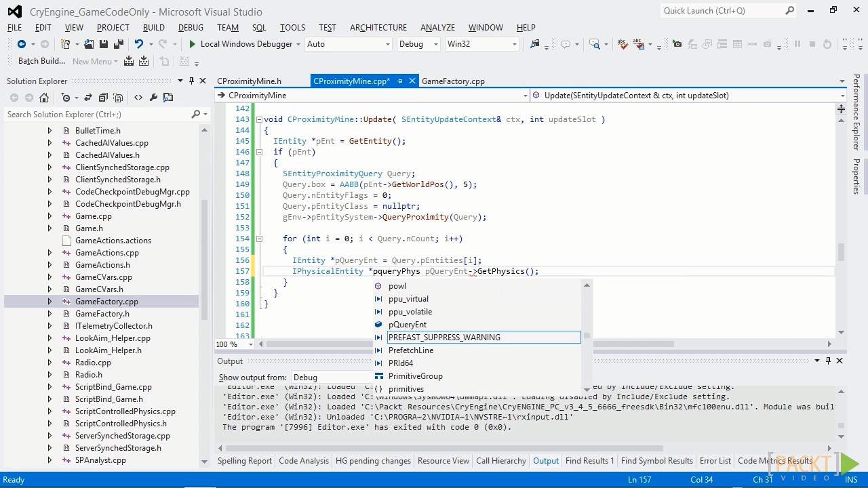Click the Build Solution icon beside New Menu
The width and height of the screenshot is (868, 488).
point(130,61)
